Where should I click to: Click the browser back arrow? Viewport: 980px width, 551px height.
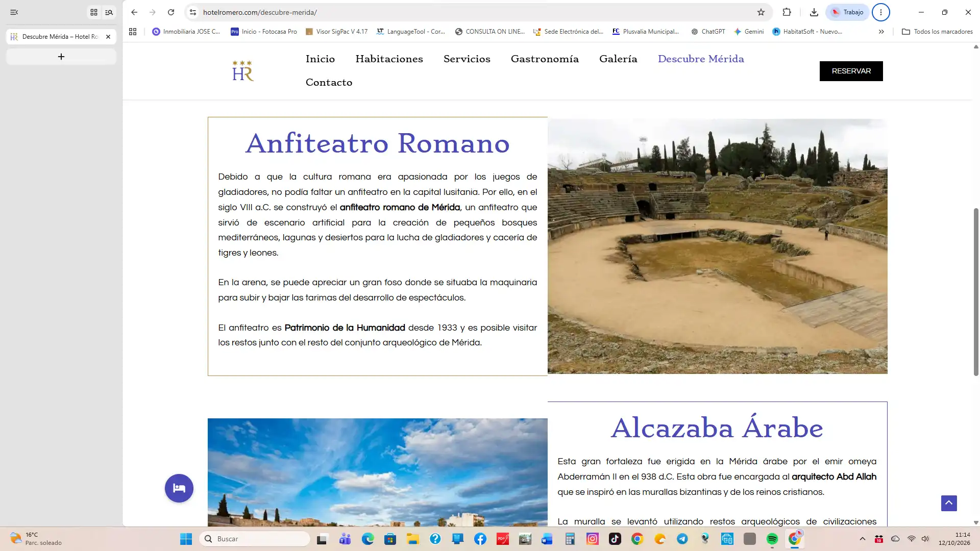tap(134, 12)
